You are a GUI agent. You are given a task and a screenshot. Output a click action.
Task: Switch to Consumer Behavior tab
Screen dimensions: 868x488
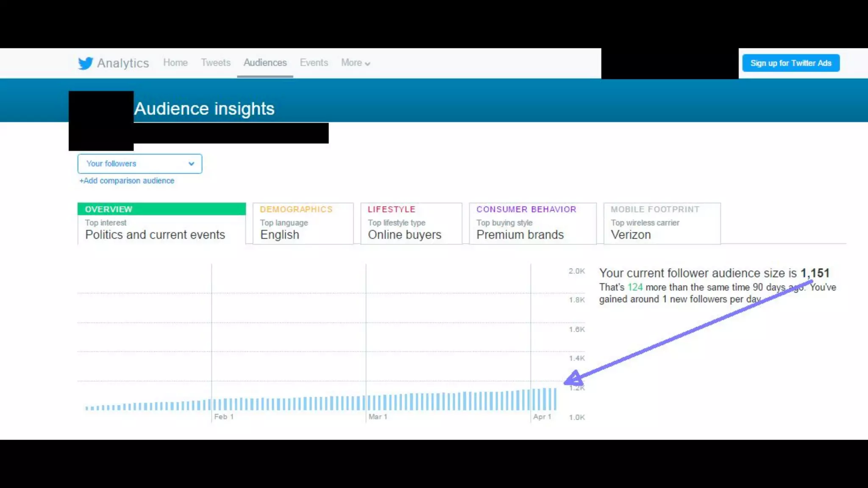coord(532,223)
